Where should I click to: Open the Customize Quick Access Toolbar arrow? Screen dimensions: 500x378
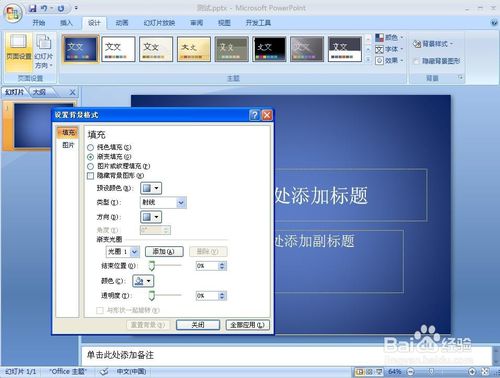coord(76,8)
